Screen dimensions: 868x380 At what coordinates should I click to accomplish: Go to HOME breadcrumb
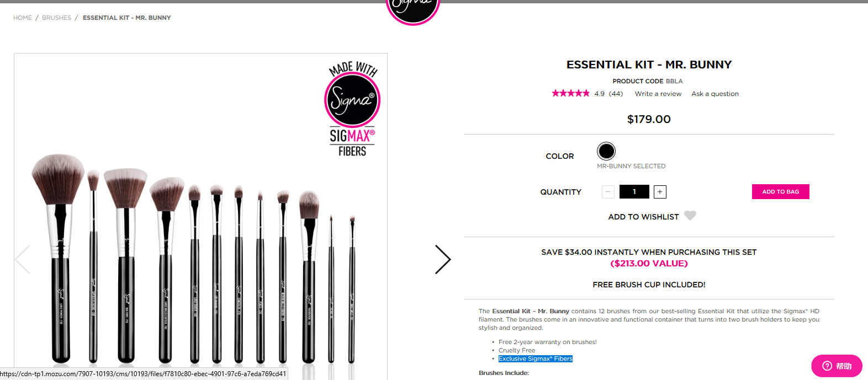(x=23, y=18)
